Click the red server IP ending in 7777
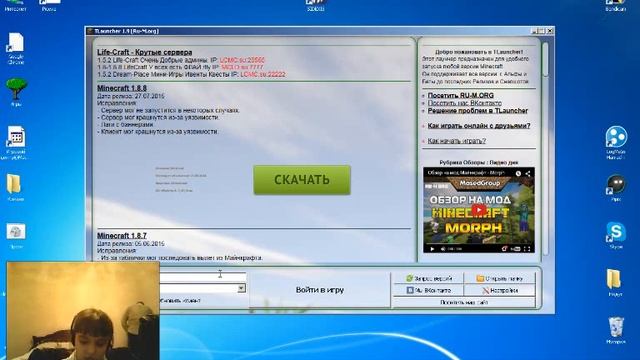The width and height of the screenshot is (640, 360). pos(242,67)
